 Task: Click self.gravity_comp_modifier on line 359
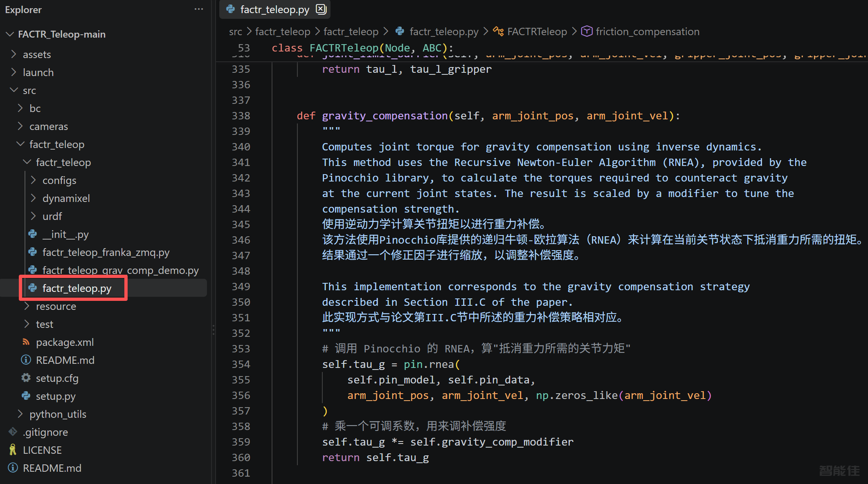pyautogui.click(x=492, y=442)
